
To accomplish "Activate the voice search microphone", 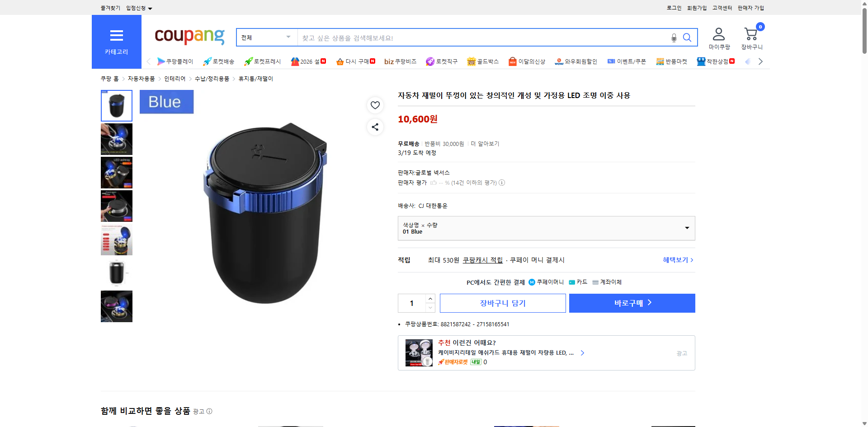I will pyautogui.click(x=674, y=38).
